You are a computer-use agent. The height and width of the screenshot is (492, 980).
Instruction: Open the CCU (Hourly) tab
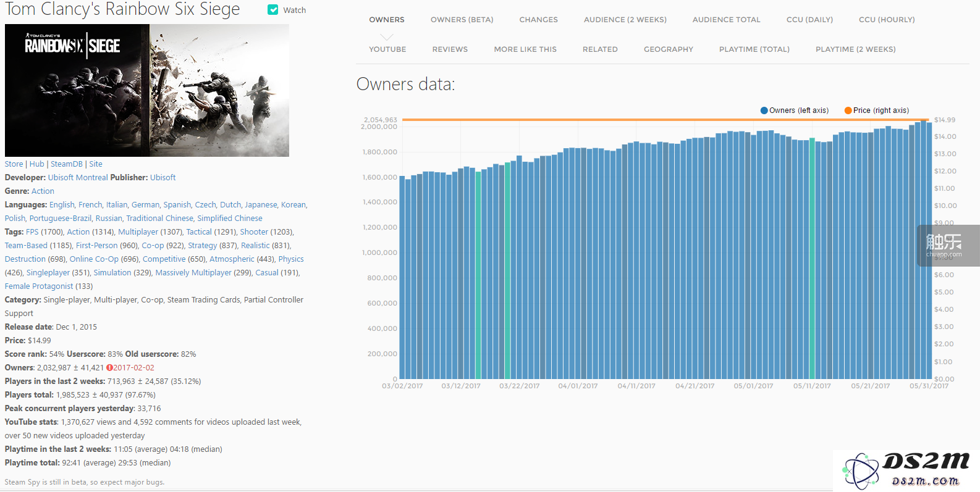[x=887, y=20]
